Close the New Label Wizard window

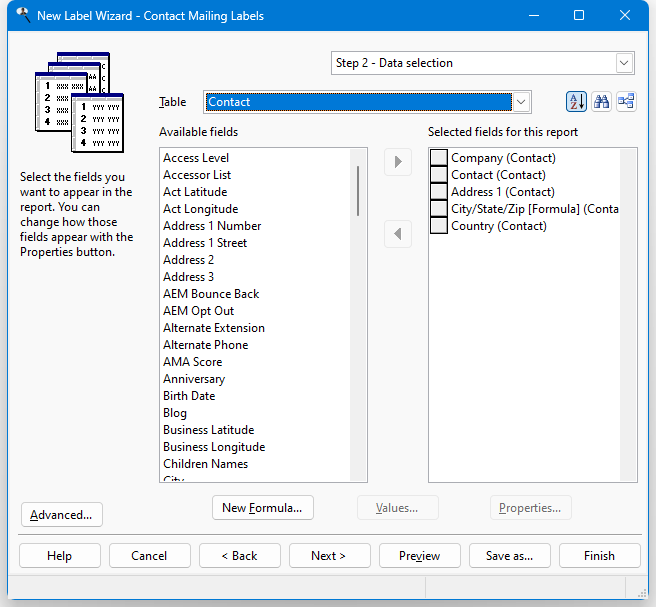coord(625,15)
